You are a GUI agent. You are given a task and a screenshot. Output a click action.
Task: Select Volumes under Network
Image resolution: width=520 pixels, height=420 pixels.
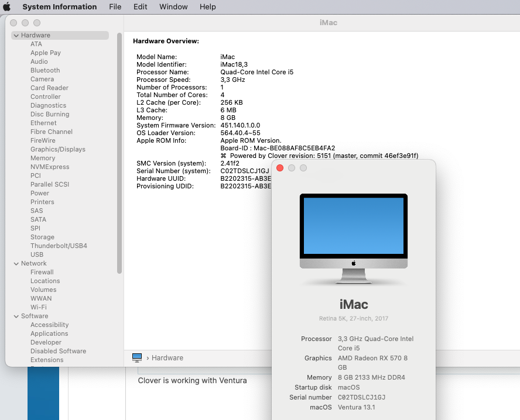click(x=43, y=290)
